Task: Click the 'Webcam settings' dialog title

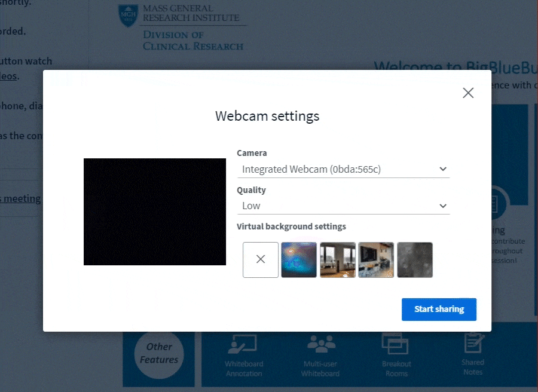Action: tap(267, 116)
